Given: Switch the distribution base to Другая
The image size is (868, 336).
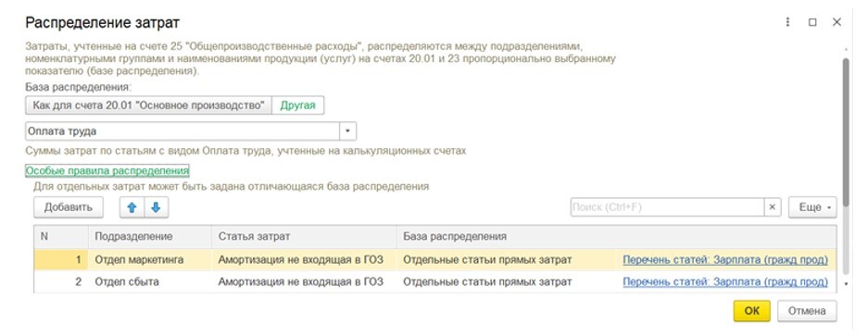Looking at the screenshot, I should point(297,106).
